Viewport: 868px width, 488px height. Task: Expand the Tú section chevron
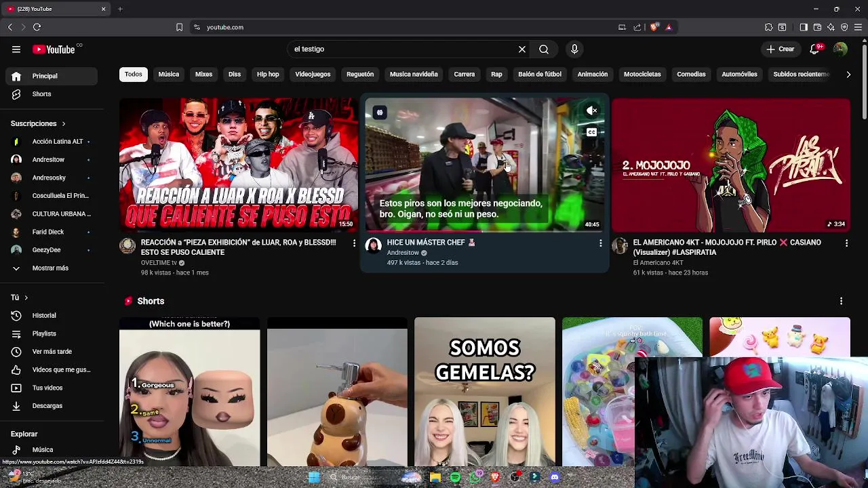click(x=26, y=298)
